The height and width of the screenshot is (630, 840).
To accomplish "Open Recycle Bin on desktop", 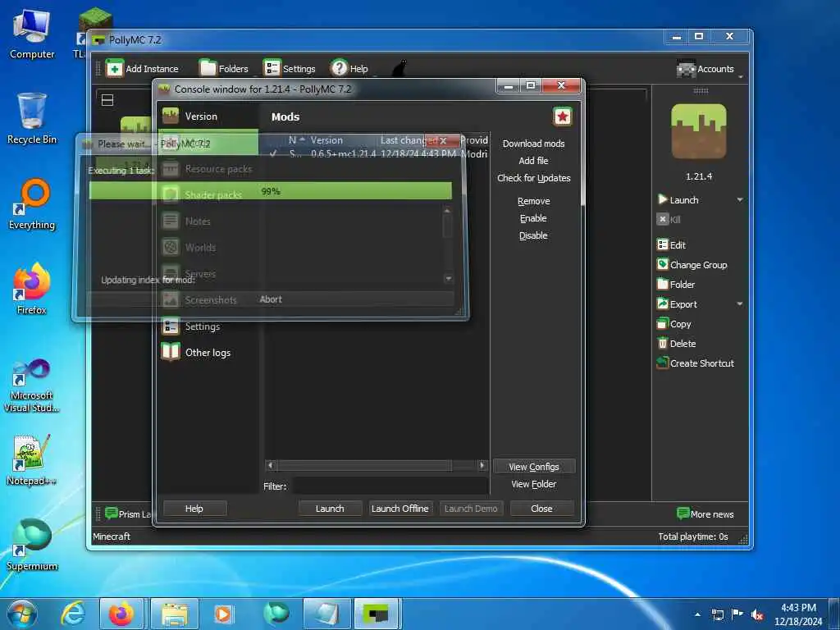I will (32, 118).
